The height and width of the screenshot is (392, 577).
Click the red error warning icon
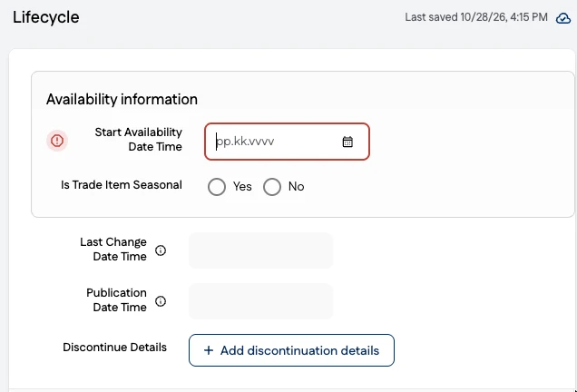click(x=57, y=141)
